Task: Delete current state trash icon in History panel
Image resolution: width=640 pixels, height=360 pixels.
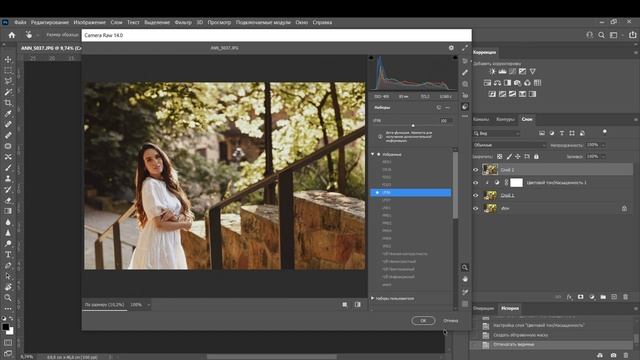Action: click(x=626, y=356)
